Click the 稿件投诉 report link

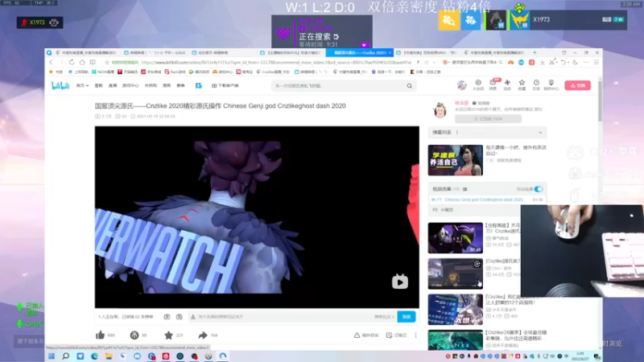click(x=366, y=335)
